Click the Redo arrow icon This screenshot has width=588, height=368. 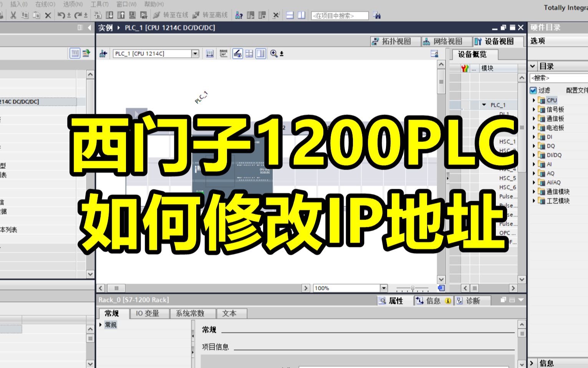pos(78,15)
